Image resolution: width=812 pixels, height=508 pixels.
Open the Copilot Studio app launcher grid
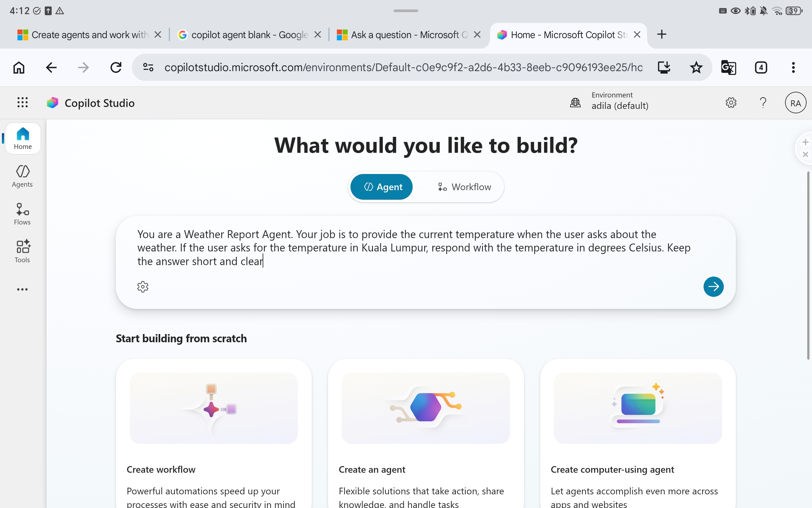click(23, 103)
